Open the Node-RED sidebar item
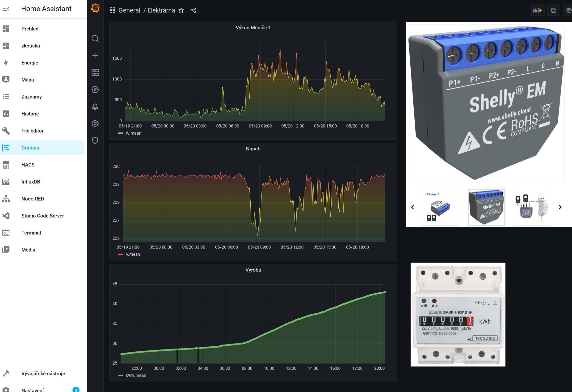Screen dimensions: 572x392 pos(33,199)
